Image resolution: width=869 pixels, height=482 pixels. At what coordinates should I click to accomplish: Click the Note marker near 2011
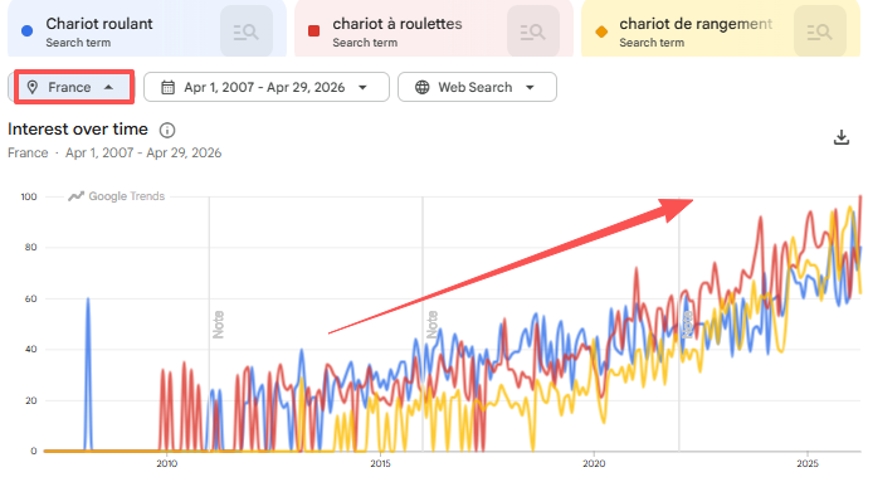(x=218, y=324)
